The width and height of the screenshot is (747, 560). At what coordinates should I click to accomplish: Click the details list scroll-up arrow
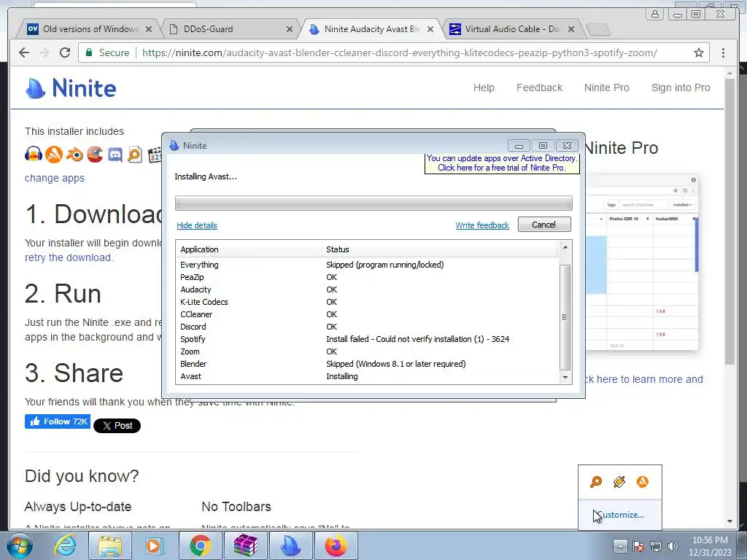(x=565, y=246)
